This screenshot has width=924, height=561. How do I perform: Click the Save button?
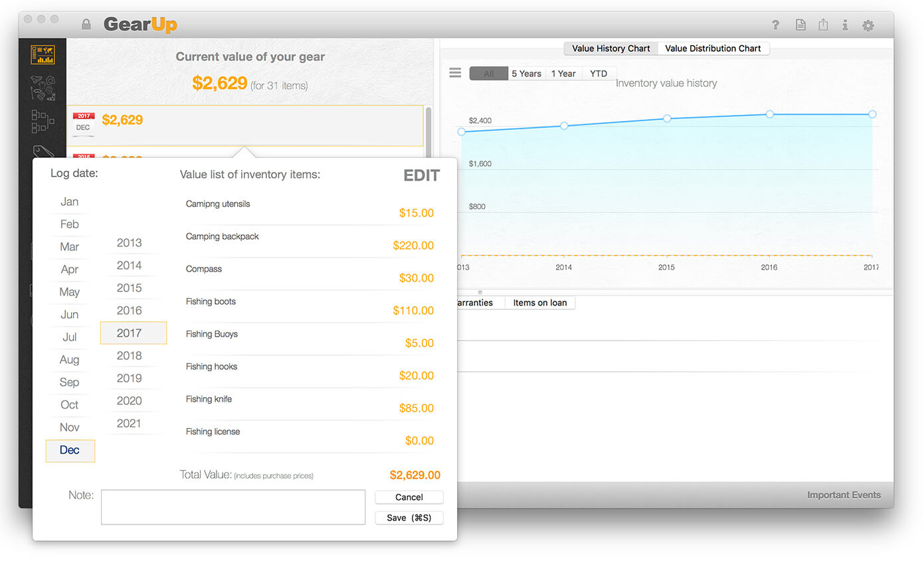click(409, 518)
